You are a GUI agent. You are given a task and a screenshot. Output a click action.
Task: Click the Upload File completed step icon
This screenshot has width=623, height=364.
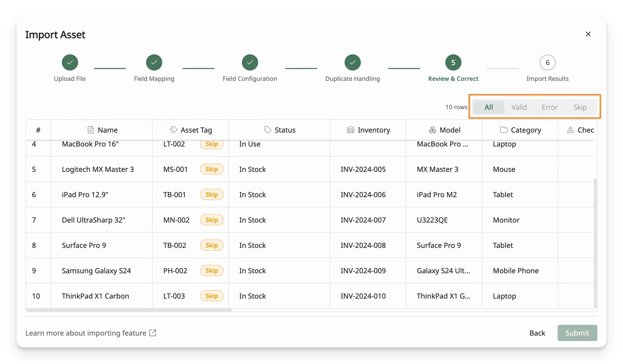70,62
